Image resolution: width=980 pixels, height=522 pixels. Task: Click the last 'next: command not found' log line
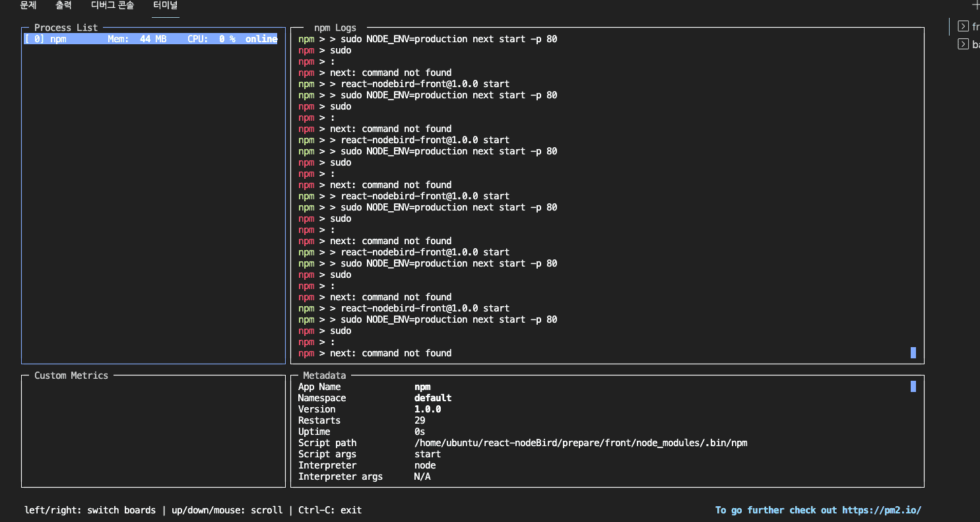tap(391, 353)
